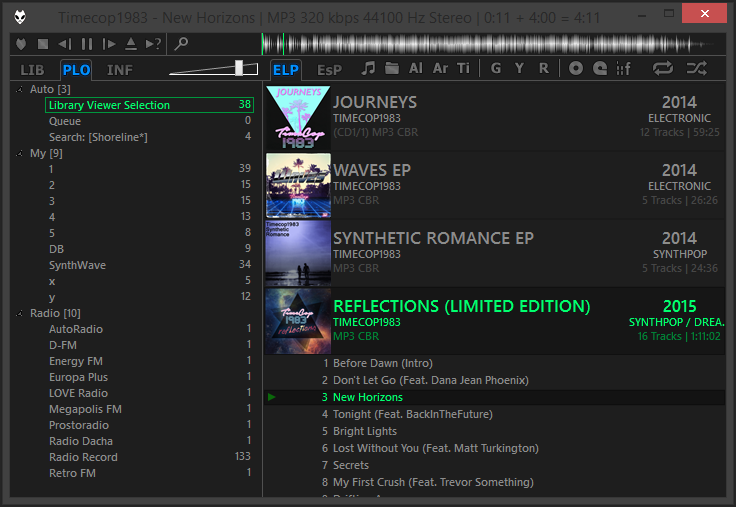The width and height of the screenshot is (736, 507).
Task: Click the music note view icon
Action: click(x=368, y=69)
